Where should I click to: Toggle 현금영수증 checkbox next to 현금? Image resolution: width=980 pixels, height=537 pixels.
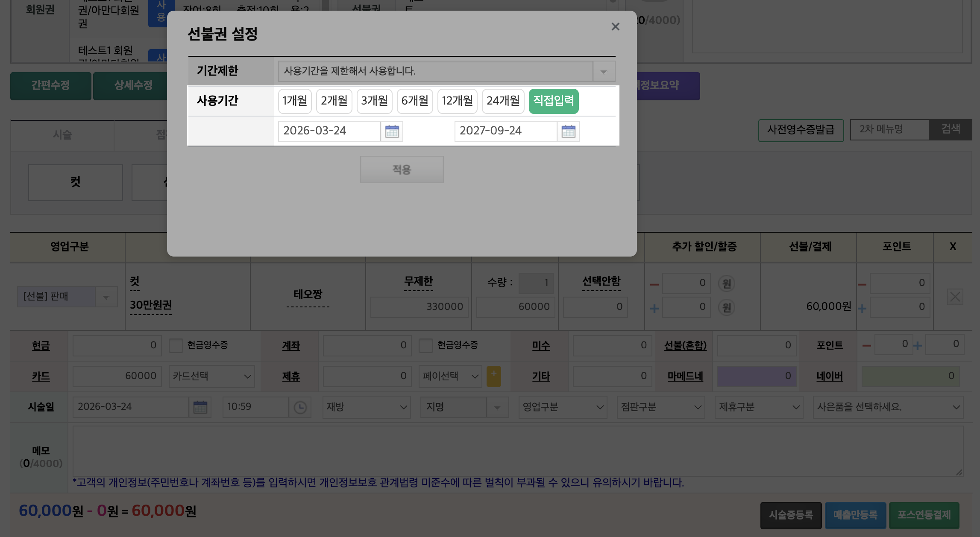point(176,345)
